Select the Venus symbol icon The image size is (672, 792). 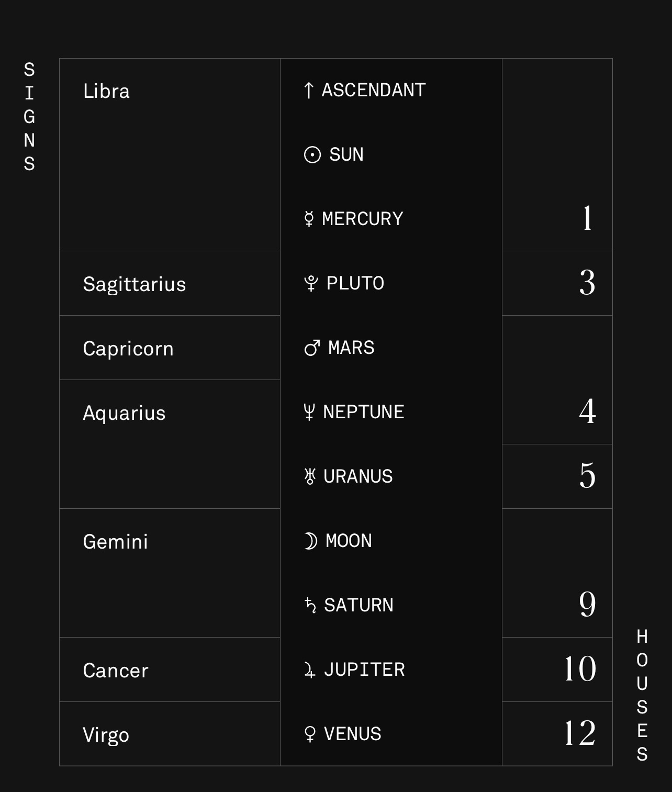pyautogui.click(x=310, y=734)
